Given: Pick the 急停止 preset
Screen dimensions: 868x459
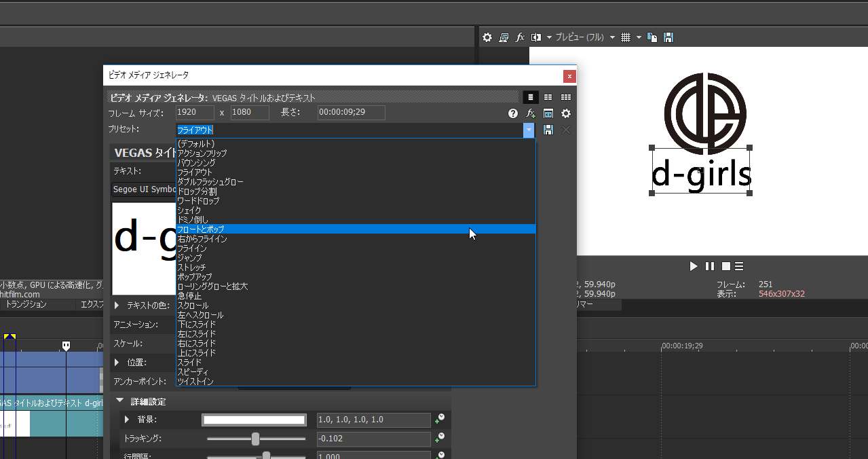Looking at the screenshot, I should point(356,296).
